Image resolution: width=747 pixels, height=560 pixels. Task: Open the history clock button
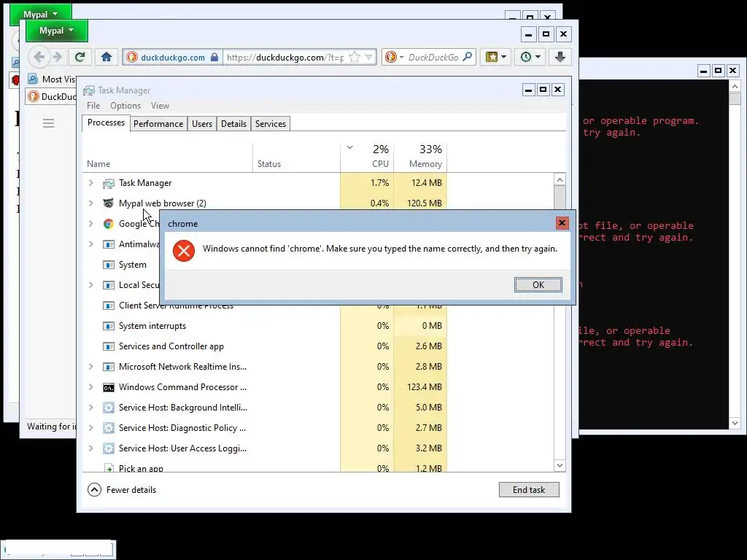(x=530, y=57)
